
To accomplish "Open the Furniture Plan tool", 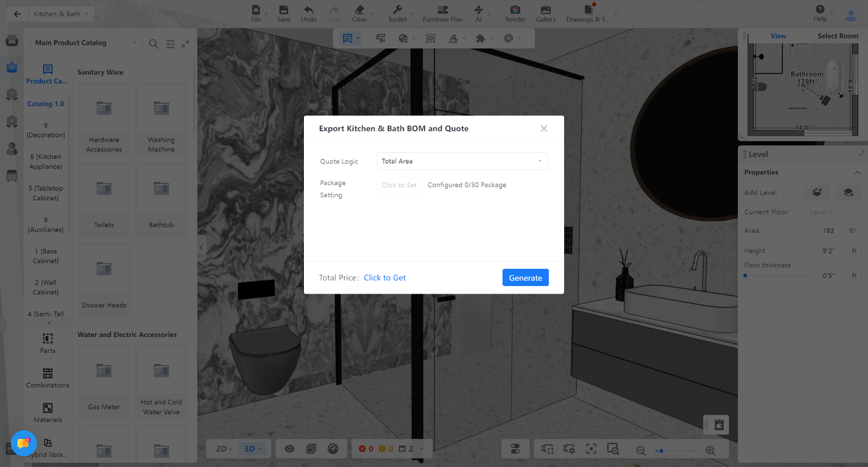I will point(442,10).
